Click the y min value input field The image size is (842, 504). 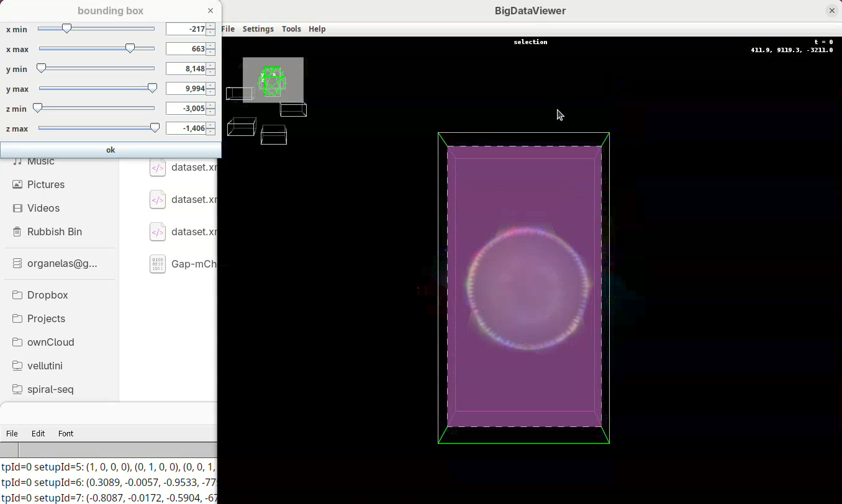186,69
